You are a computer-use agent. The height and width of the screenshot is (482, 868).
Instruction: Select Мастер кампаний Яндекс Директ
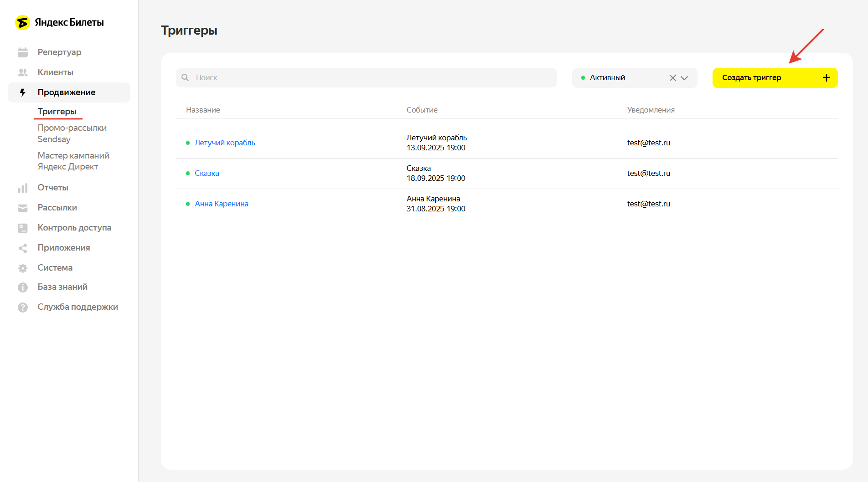[73, 161]
